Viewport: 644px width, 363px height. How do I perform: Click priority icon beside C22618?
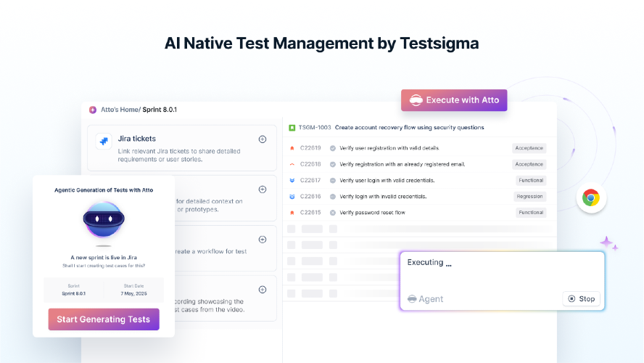coord(292,164)
